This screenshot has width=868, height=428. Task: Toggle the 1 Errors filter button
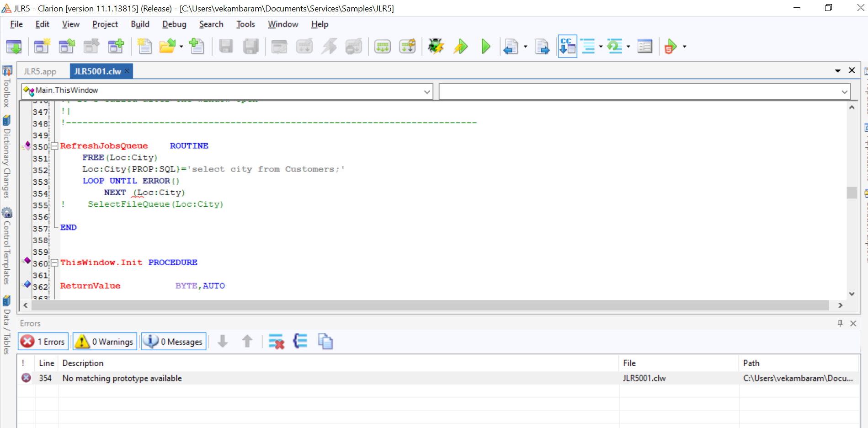click(44, 342)
